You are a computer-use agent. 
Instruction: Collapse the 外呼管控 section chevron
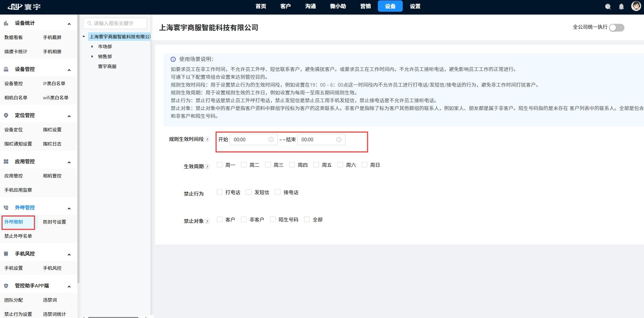coord(69,208)
